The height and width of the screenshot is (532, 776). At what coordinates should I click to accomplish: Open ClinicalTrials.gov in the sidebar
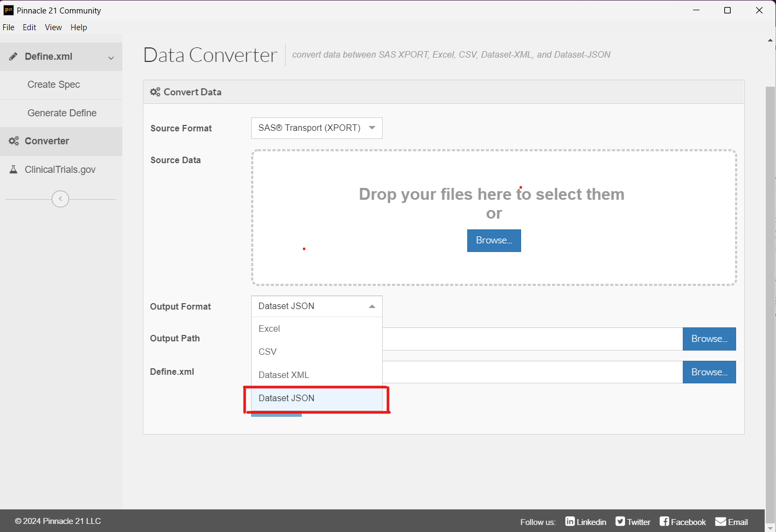click(61, 170)
